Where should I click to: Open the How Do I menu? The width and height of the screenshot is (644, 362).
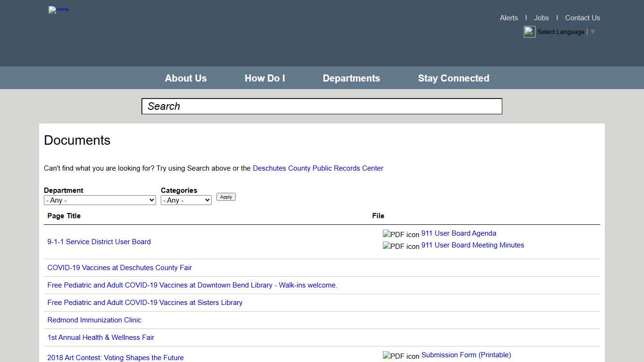pos(264,78)
